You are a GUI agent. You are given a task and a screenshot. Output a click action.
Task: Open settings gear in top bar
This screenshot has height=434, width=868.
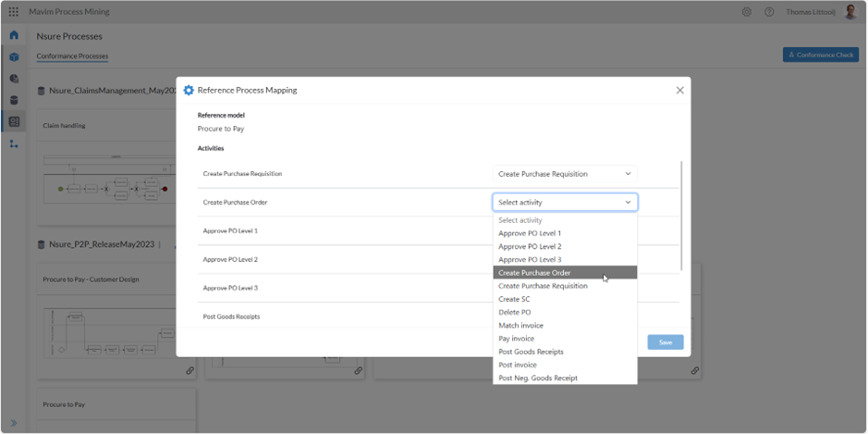(x=746, y=12)
